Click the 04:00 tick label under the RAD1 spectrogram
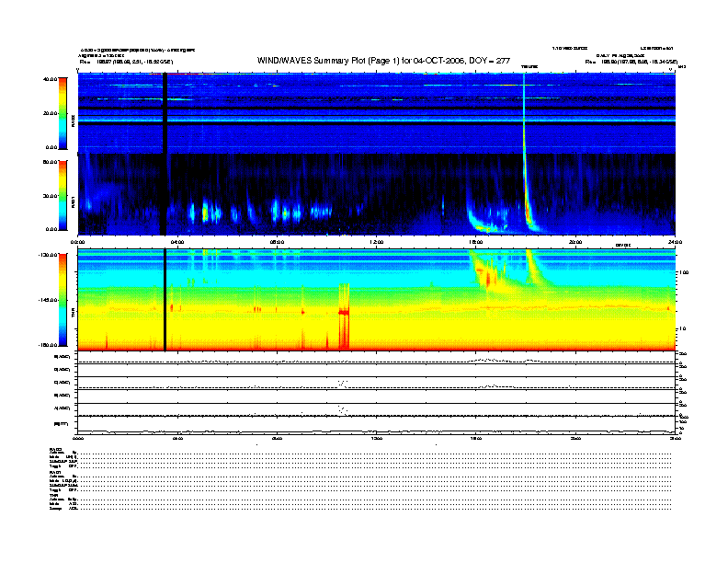The width and height of the screenshot is (728, 563). coord(177,242)
